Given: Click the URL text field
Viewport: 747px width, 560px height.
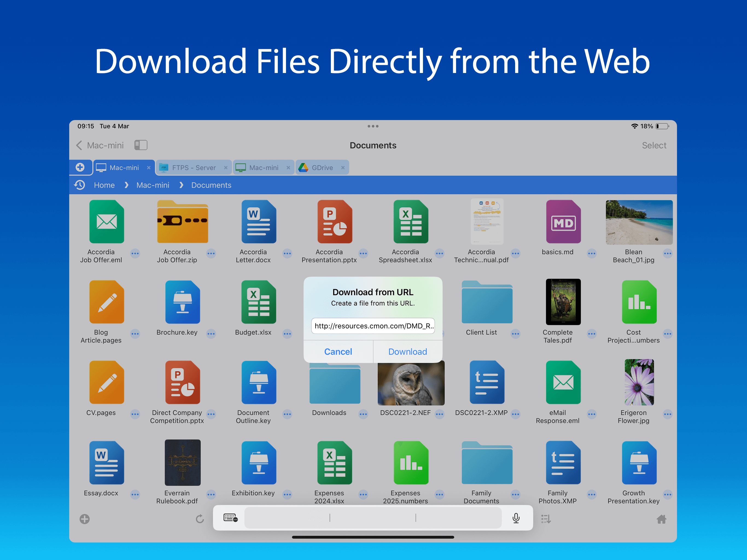Looking at the screenshot, I should click(x=373, y=326).
